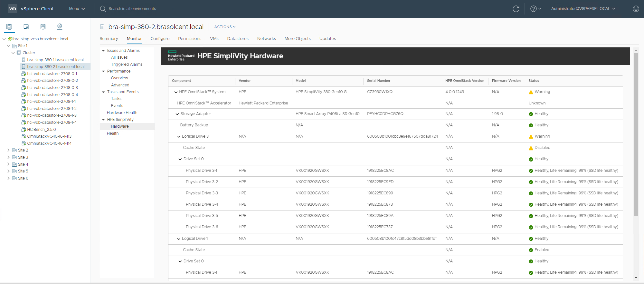Click the refresh icon in top bar
644x284 pixels.
[x=516, y=9]
